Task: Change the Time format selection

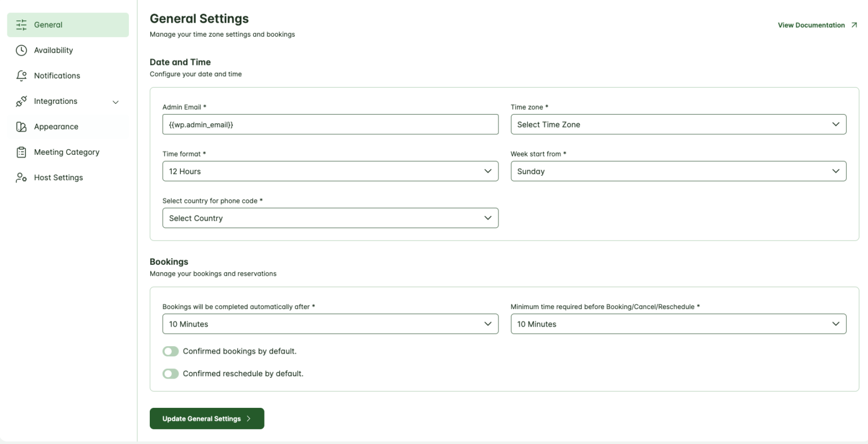Action: click(x=330, y=171)
